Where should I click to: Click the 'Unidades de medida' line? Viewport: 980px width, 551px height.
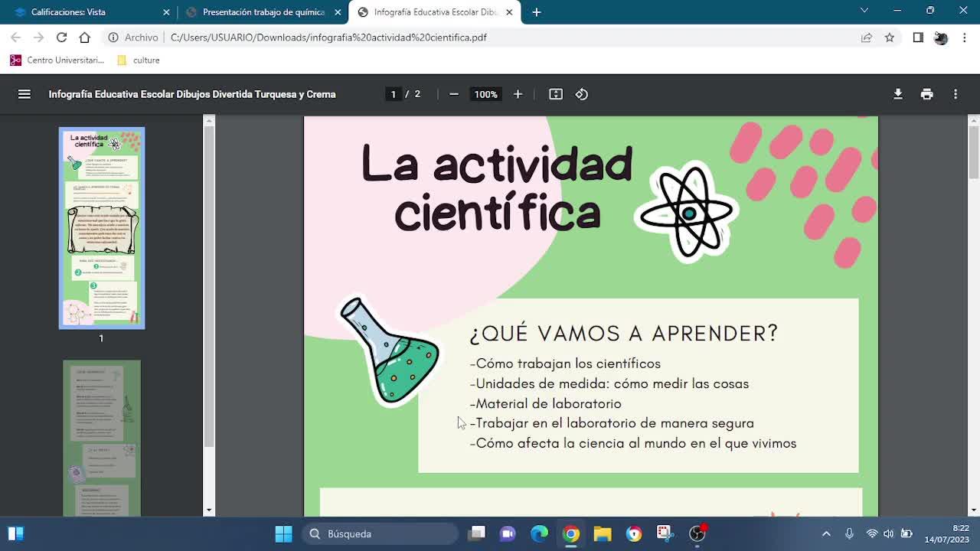[x=609, y=383]
